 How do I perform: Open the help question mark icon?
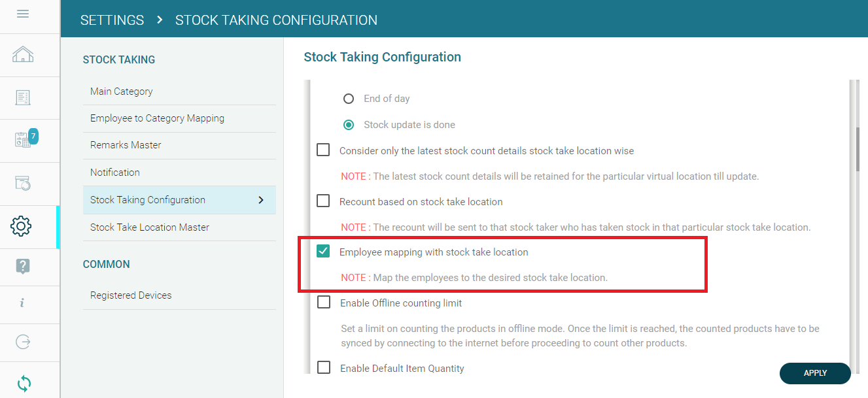pyautogui.click(x=23, y=266)
